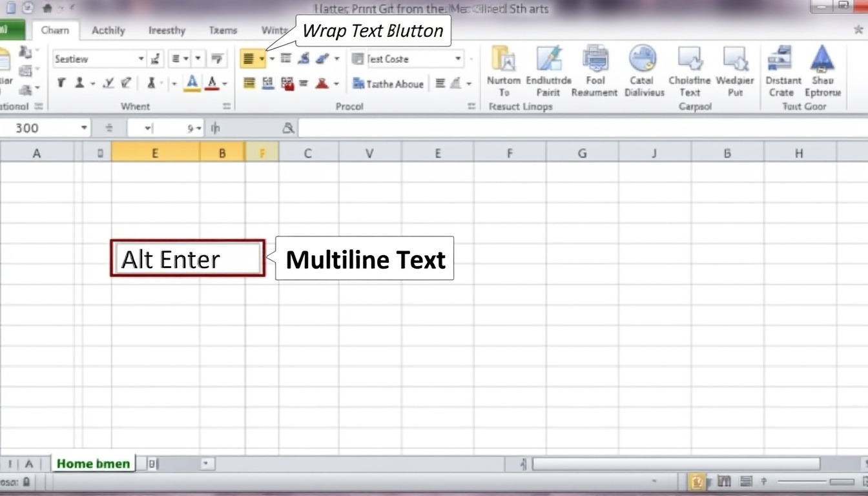Click the blue A with yellow underline
The image size is (868, 496).
click(x=192, y=83)
